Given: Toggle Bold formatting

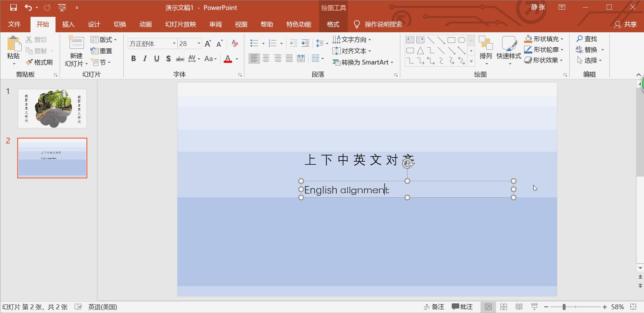Looking at the screenshot, I should pos(133,59).
